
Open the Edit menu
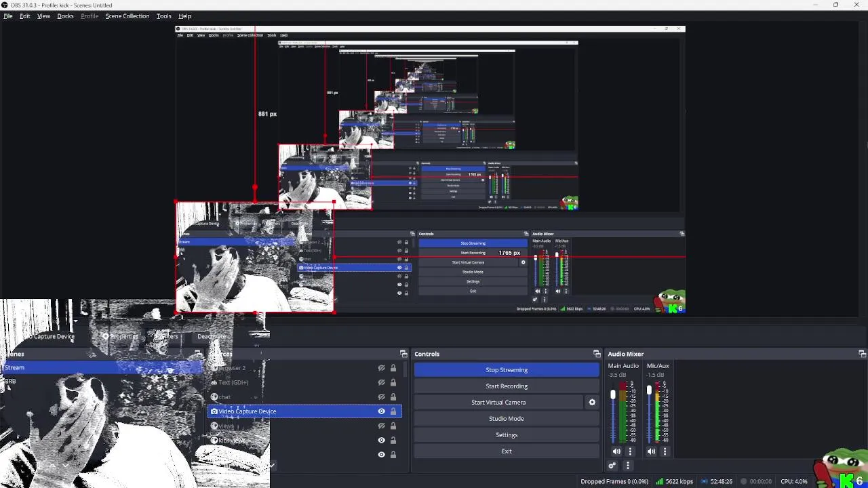[25, 16]
